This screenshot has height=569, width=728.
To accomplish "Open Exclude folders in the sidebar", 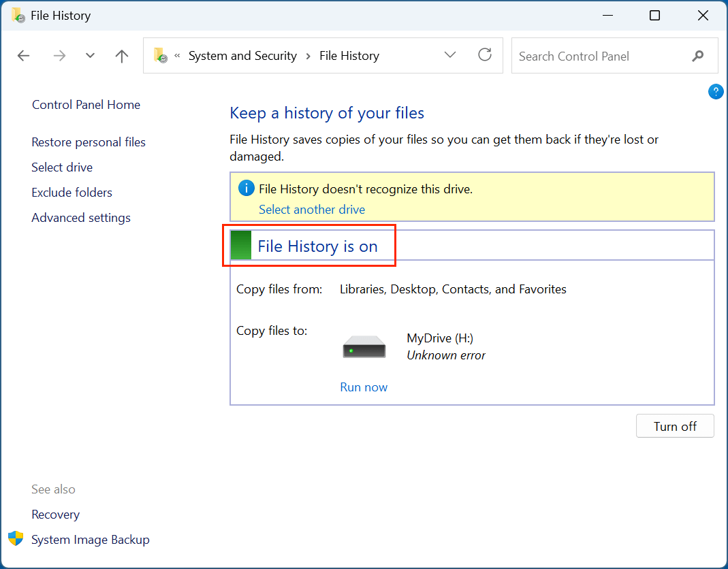I will tap(72, 193).
